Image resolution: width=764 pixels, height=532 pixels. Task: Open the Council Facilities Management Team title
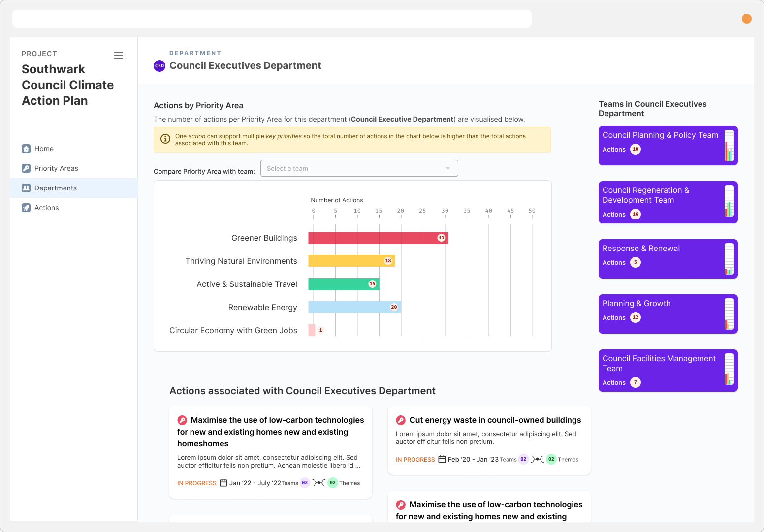[x=659, y=364]
